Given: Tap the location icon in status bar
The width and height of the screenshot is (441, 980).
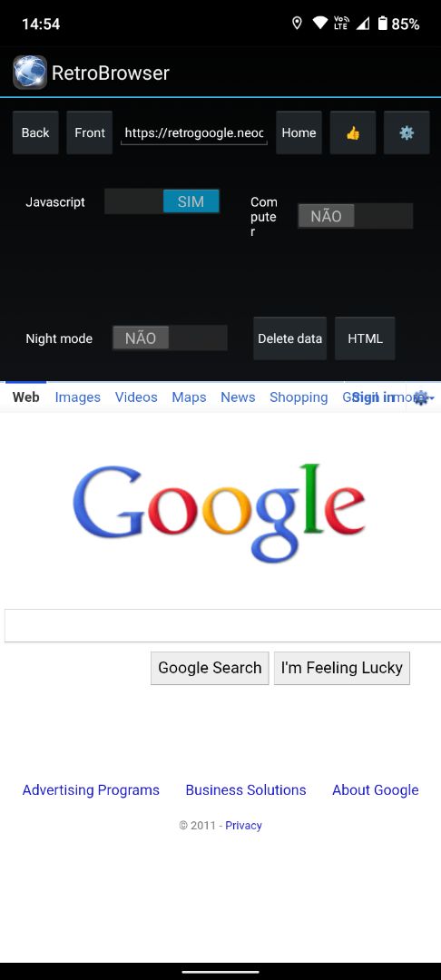Looking at the screenshot, I should click(298, 24).
